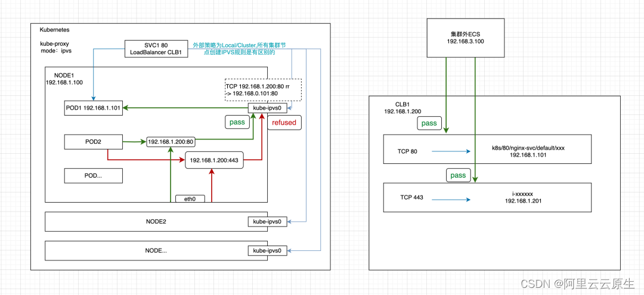
Task: Click the cyan 外部策略为Local/Cluster note text
Action: coord(239,49)
